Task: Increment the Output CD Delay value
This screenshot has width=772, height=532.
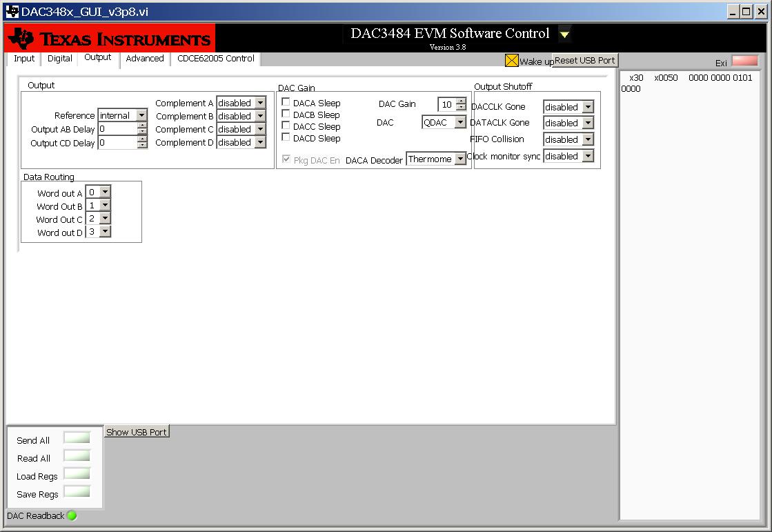Action: [142, 139]
